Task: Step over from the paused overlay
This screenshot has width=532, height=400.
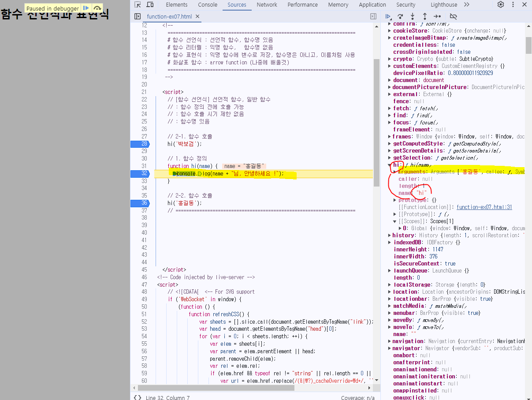Action: pyautogui.click(x=97, y=8)
